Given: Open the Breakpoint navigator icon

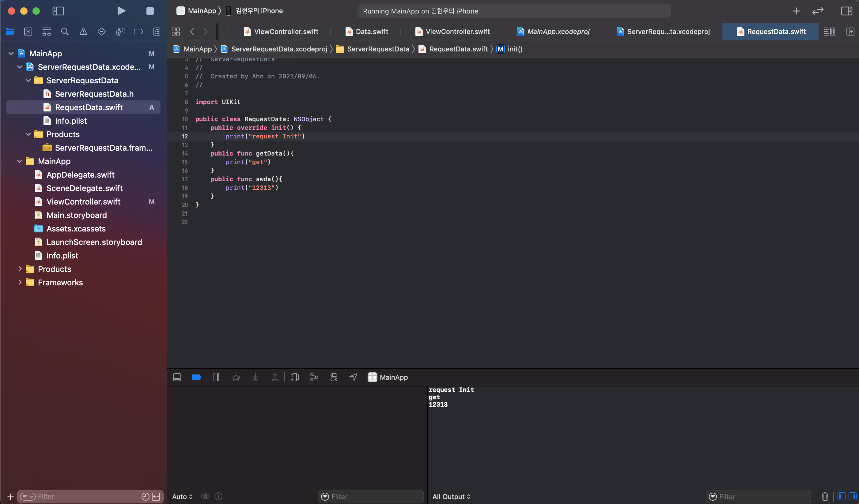Looking at the screenshot, I should [x=138, y=32].
